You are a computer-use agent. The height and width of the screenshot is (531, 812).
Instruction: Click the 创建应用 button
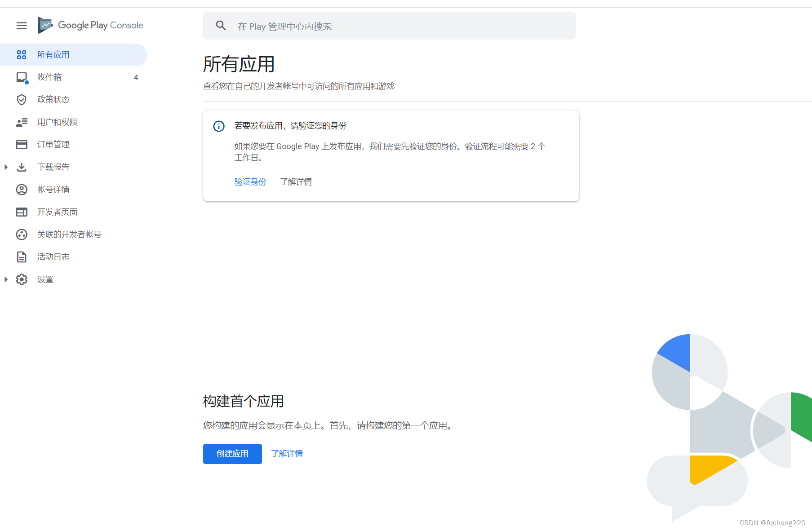coord(232,454)
